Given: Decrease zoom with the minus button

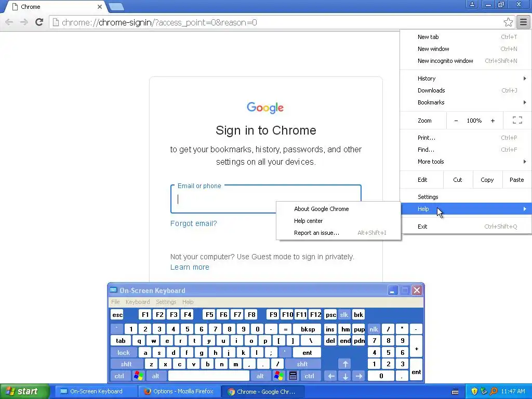Looking at the screenshot, I should pyautogui.click(x=456, y=121).
